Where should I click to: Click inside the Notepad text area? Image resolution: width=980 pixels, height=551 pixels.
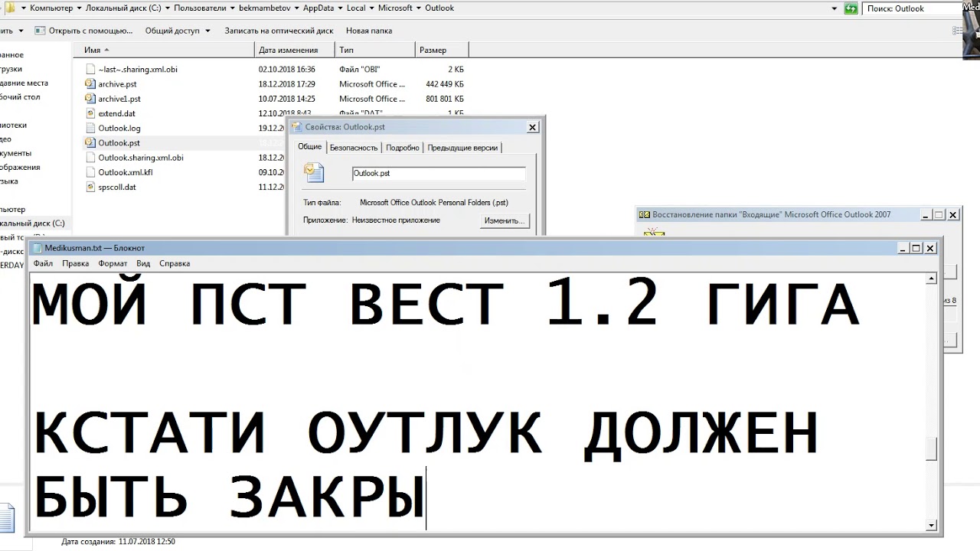(x=477, y=402)
